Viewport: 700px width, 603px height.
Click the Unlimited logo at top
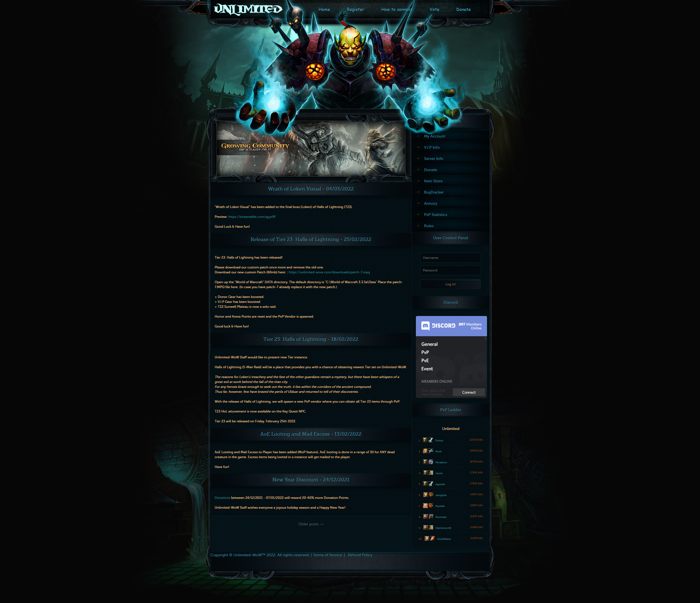point(248,9)
